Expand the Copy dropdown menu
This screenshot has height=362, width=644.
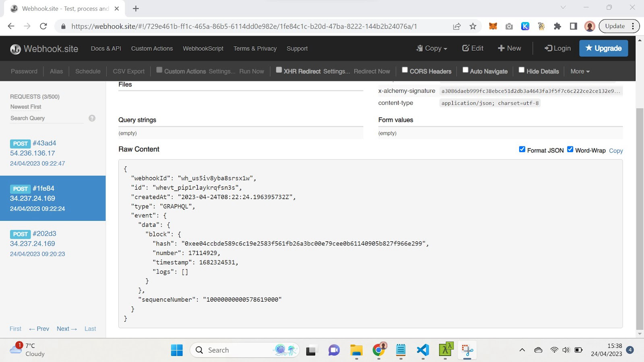coord(432,48)
